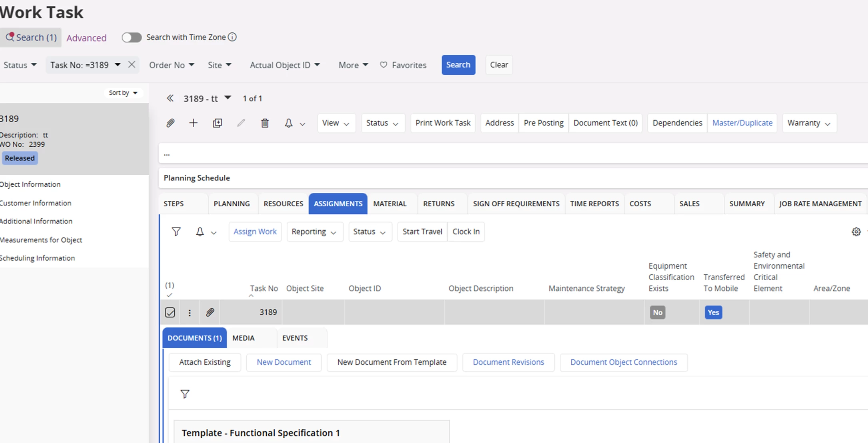Expand the Sort by dropdown
The width and height of the screenshot is (868, 443).
coord(123,93)
